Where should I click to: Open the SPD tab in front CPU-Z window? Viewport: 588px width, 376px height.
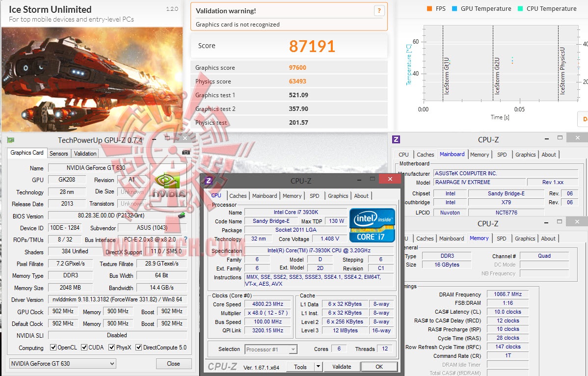tap(315, 196)
